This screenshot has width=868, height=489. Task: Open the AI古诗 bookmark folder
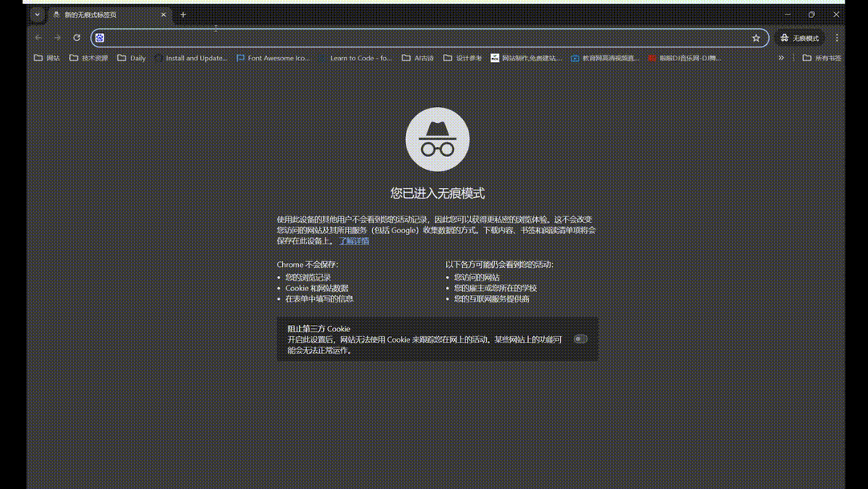[417, 58]
